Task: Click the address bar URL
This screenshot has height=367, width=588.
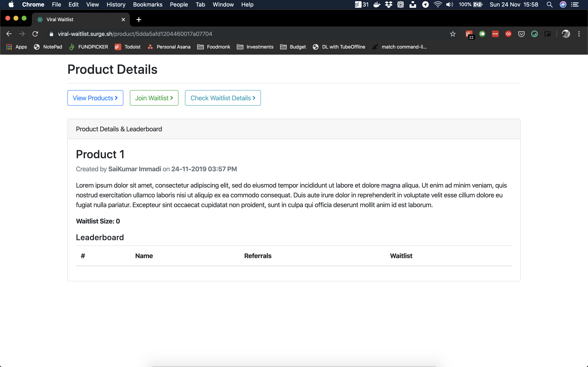Action: point(135,34)
